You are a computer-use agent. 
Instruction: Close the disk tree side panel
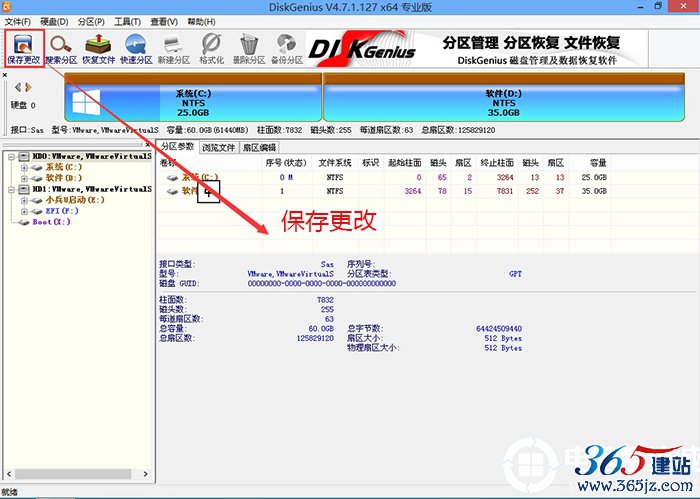(x=148, y=145)
